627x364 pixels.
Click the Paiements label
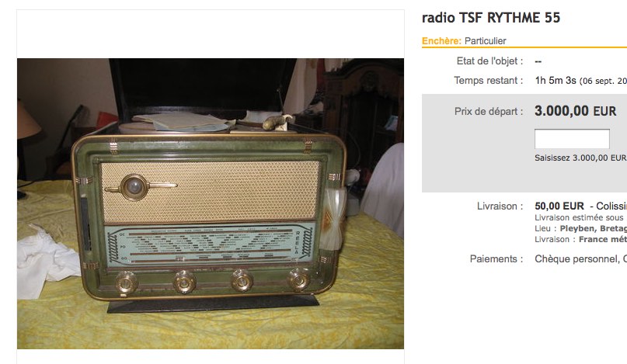496,259
